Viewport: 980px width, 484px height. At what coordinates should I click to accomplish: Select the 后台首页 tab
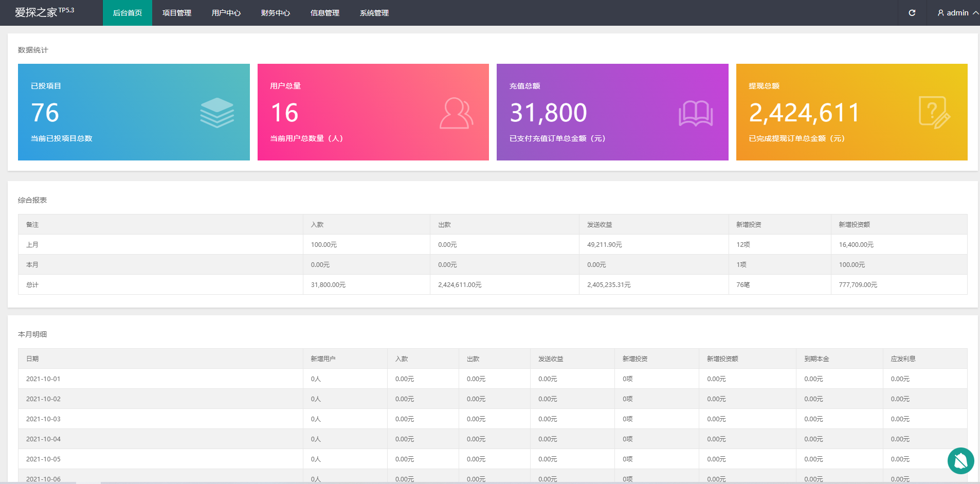coord(128,13)
